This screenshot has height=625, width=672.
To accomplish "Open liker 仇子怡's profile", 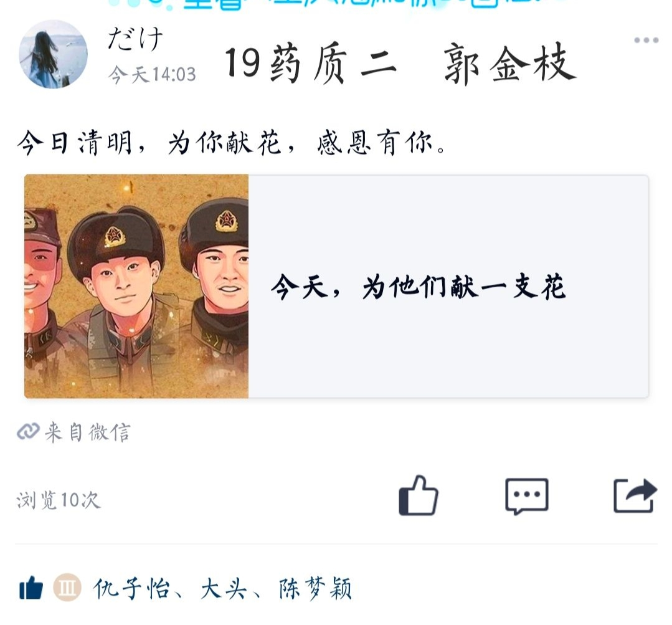I will point(131,588).
